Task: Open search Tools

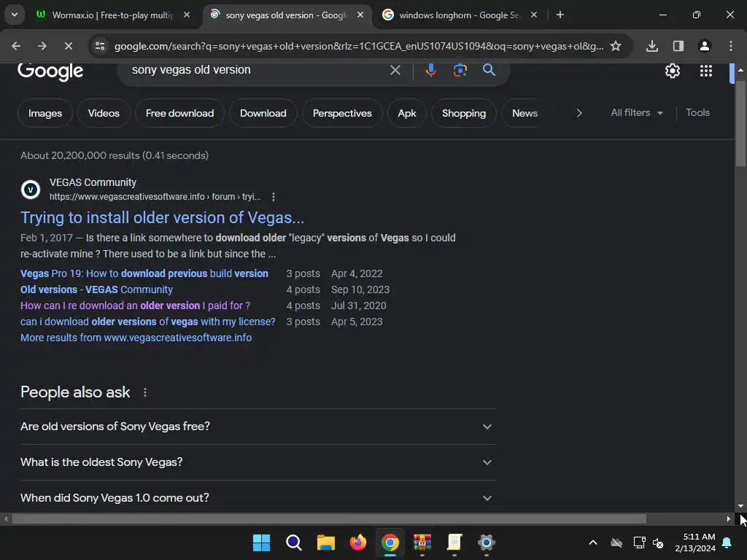Action: tap(697, 113)
